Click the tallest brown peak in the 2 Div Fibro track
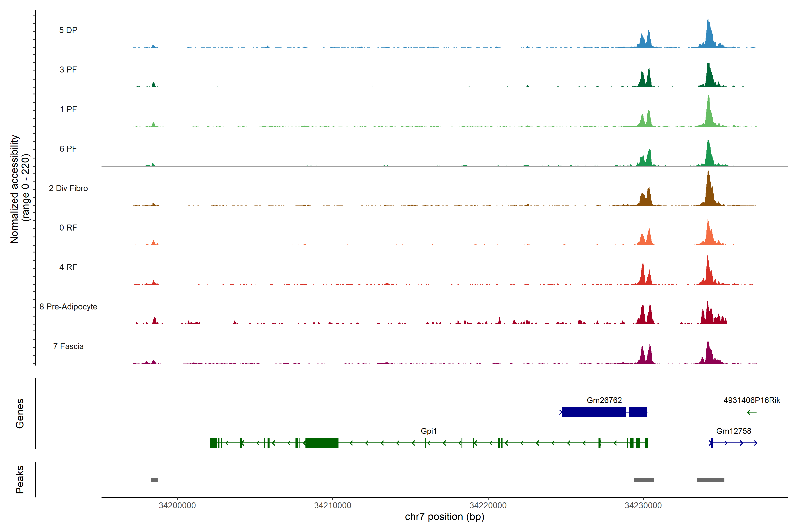 708,190
